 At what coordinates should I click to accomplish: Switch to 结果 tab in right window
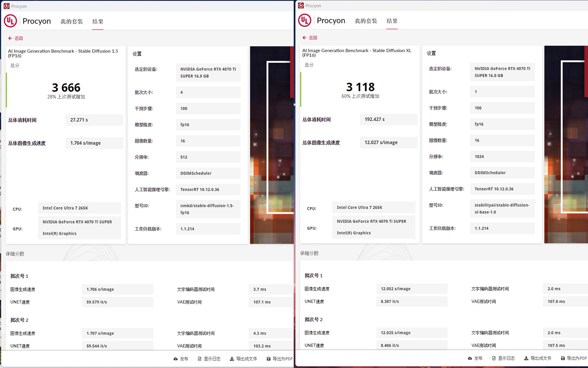[392, 21]
